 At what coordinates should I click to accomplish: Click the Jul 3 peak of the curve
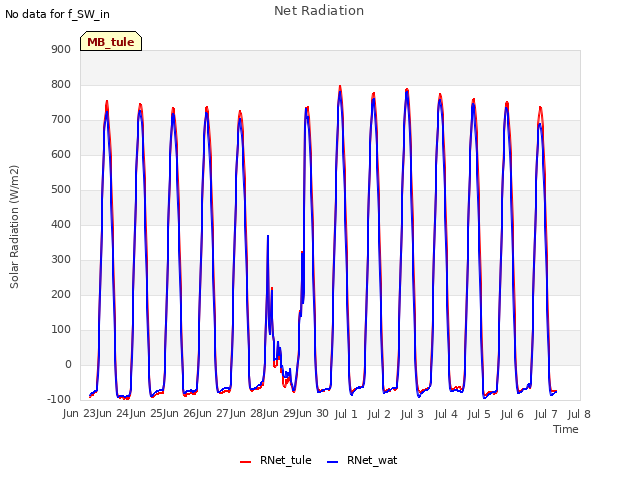click(407, 90)
